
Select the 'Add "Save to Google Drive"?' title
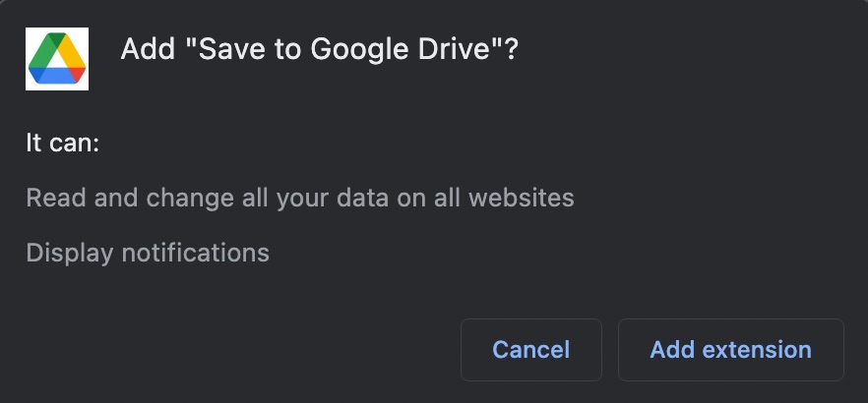(x=320, y=50)
